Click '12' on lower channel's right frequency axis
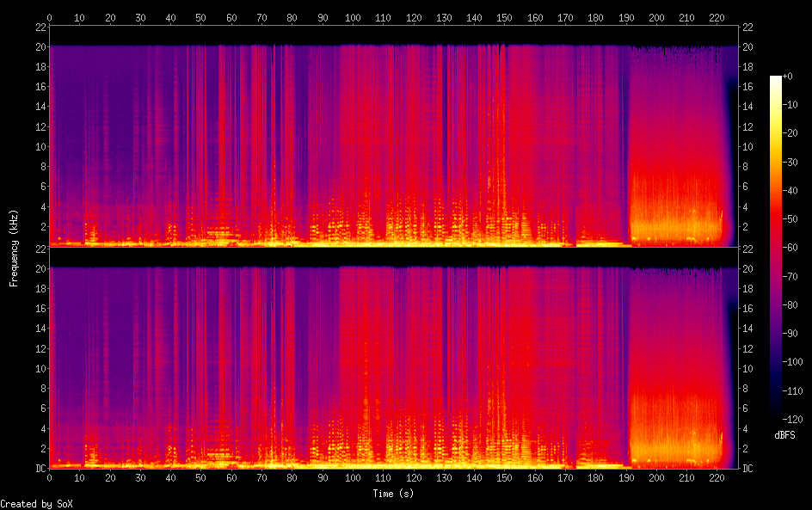This screenshot has height=510, width=812. click(x=747, y=348)
